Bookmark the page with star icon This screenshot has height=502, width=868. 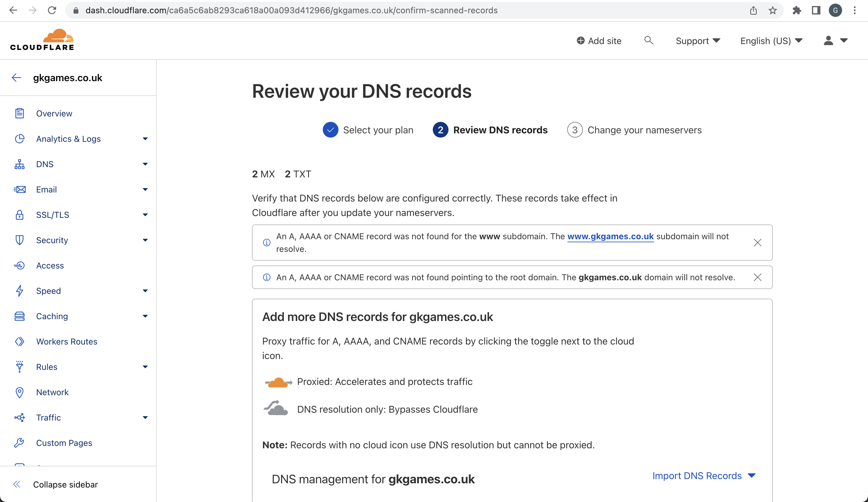click(x=772, y=10)
